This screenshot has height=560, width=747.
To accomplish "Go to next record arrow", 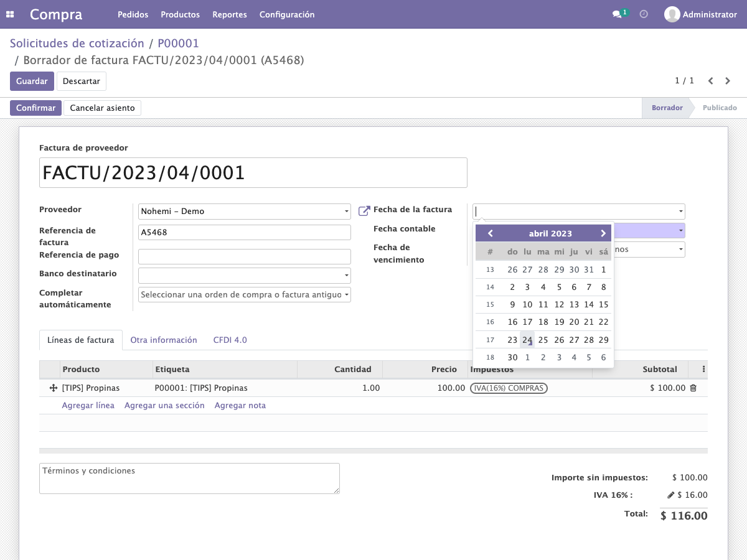I will pyautogui.click(x=728, y=81).
